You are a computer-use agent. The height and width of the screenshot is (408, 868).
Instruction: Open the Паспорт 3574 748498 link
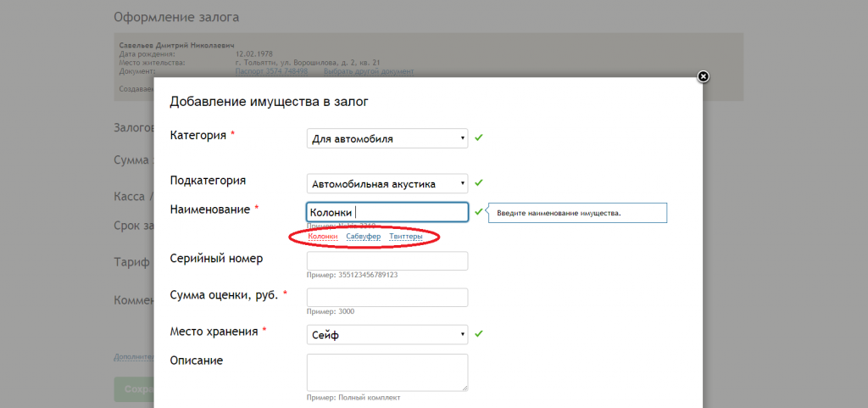[x=271, y=72]
